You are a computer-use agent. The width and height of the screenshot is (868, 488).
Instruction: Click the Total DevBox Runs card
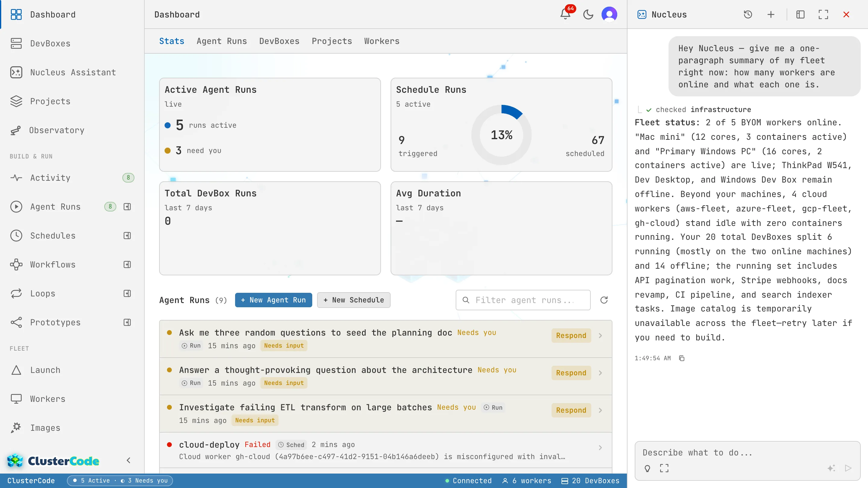click(x=270, y=228)
